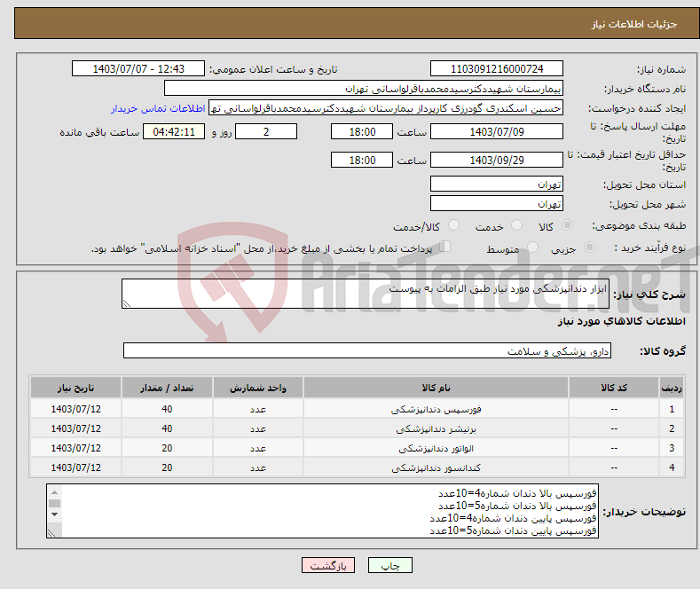This screenshot has width=700, height=589.
Task: Click the price validity date 1403/09/29
Action: click(497, 161)
